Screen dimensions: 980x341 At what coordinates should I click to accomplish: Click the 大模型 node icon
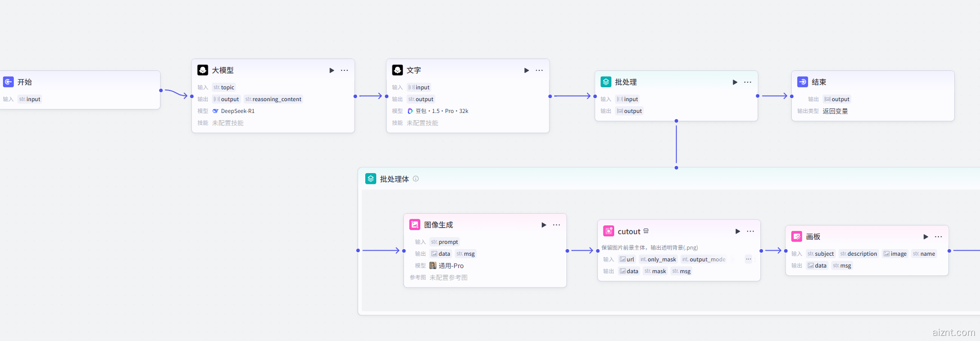[203, 70]
